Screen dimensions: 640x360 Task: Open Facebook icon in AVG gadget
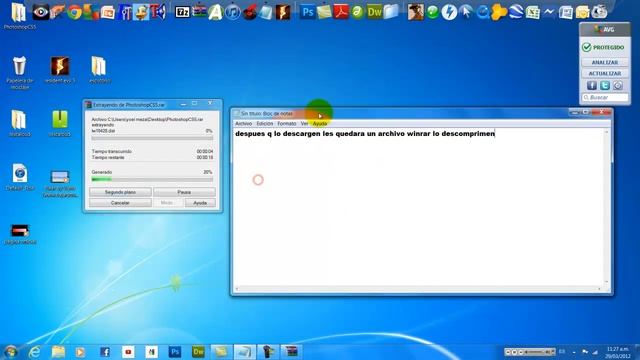(x=592, y=85)
